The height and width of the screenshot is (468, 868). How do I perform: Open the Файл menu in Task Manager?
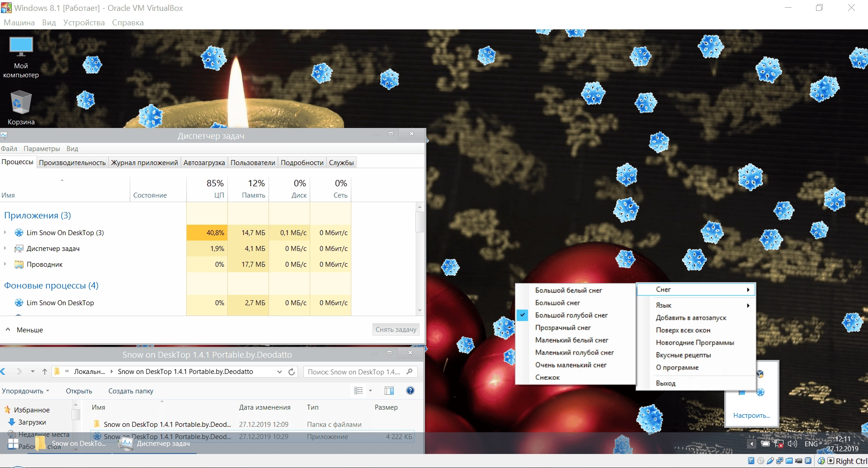click(x=9, y=149)
